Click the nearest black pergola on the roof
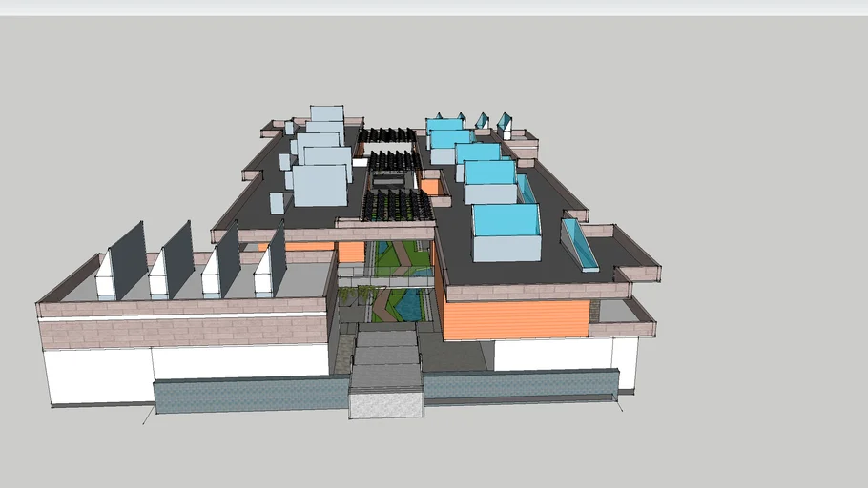The image size is (868, 488). (x=395, y=205)
